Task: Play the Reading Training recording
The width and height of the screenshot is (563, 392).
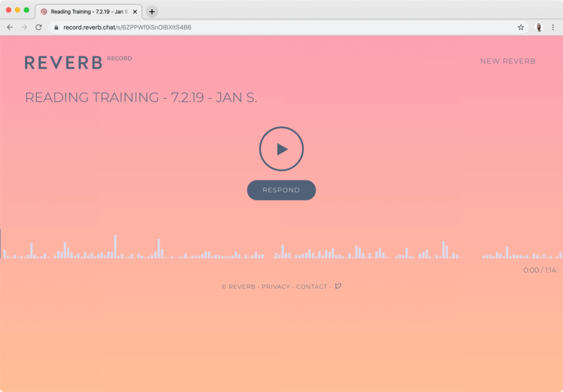Action: (281, 149)
